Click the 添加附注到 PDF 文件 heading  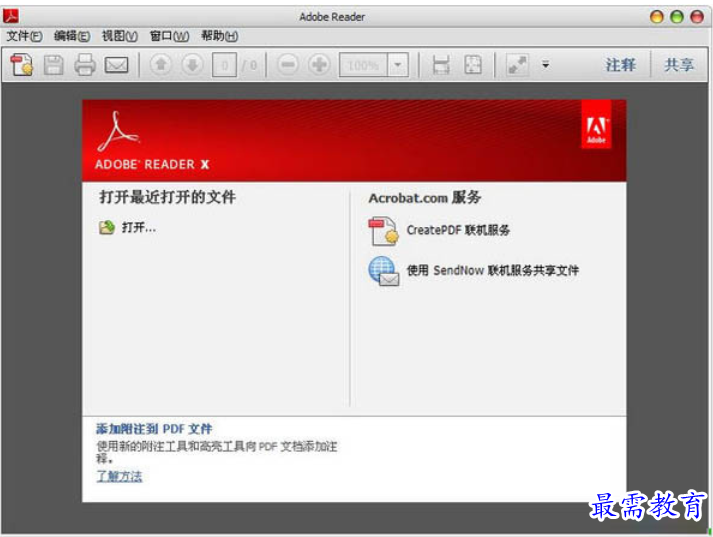(154, 429)
